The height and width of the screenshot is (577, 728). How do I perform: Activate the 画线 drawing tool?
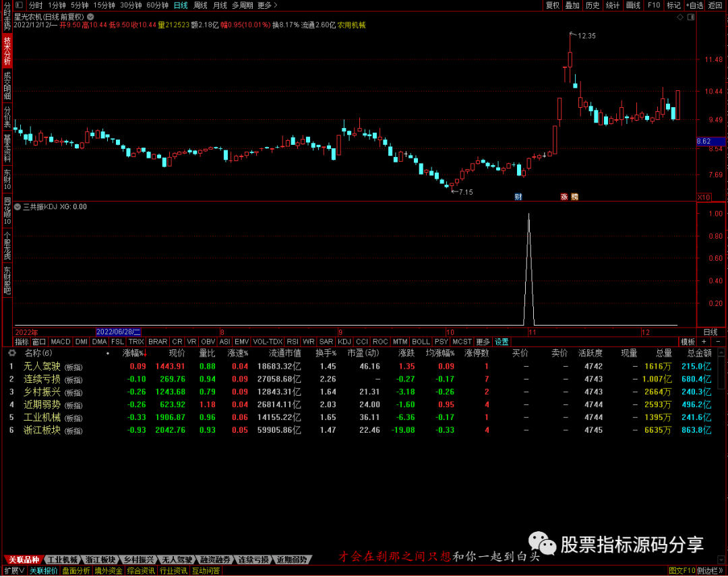coord(633,5)
